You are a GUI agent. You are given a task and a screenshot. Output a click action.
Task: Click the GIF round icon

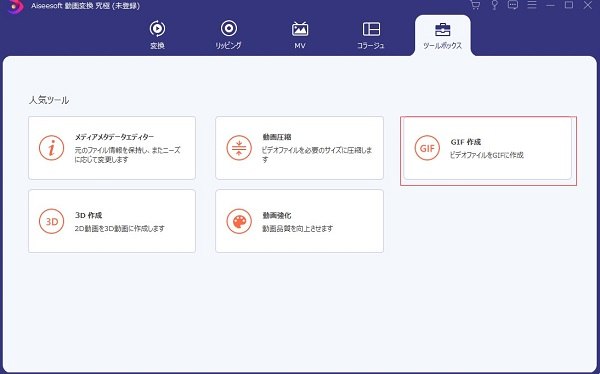pos(427,148)
